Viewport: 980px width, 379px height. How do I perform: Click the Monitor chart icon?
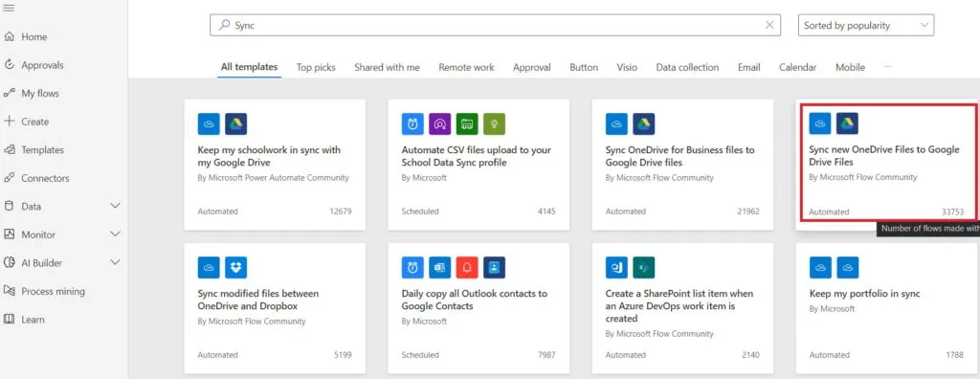click(9, 234)
